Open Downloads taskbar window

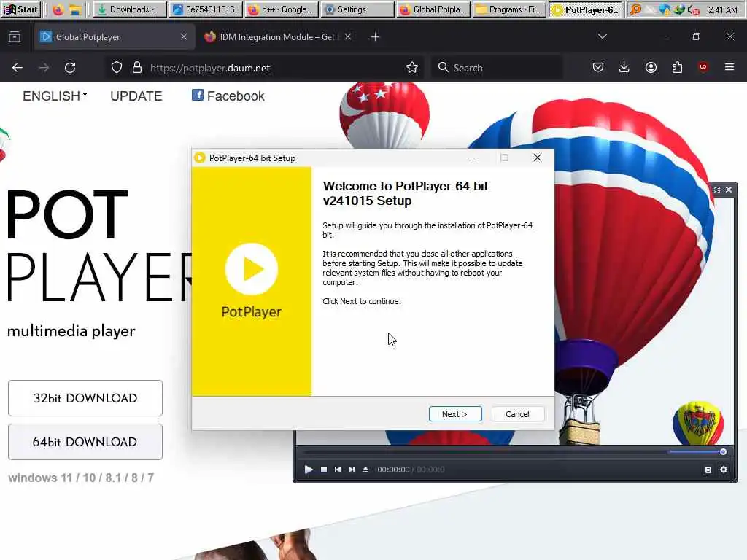point(130,9)
